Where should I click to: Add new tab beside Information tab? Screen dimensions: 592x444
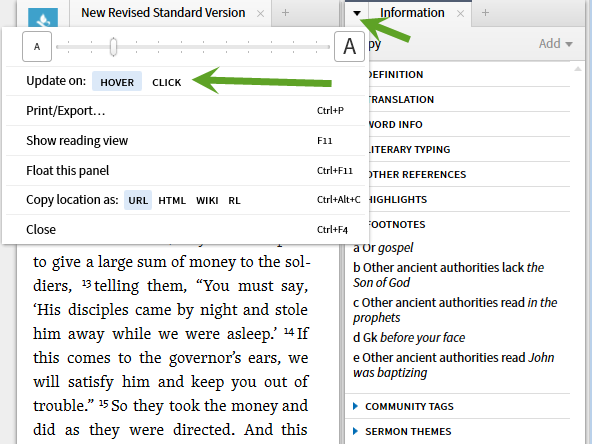[486, 13]
